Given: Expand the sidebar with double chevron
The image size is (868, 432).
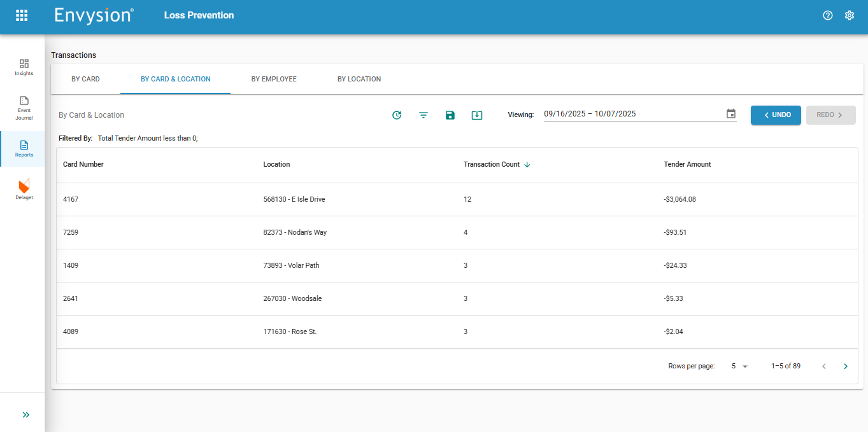Looking at the screenshot, I should [x=26, y=415].
